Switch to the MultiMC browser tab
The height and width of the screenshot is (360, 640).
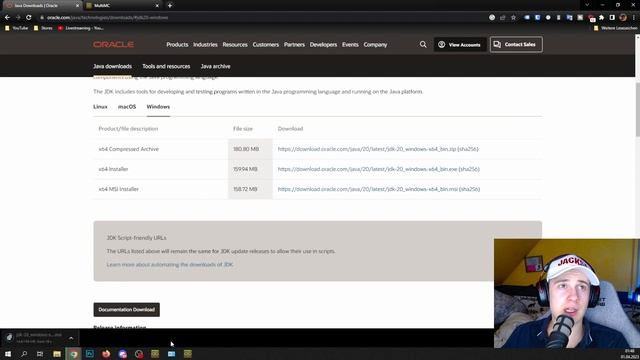(120, 6)
